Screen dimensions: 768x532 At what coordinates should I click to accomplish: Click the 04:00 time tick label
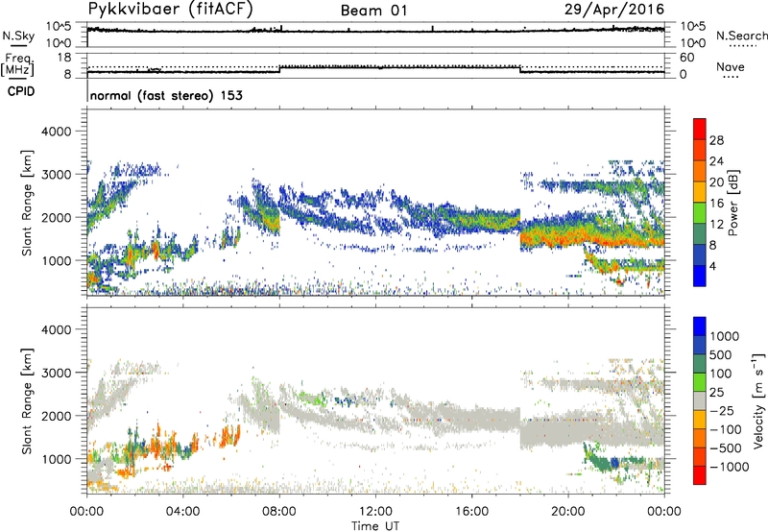(182, 512)
